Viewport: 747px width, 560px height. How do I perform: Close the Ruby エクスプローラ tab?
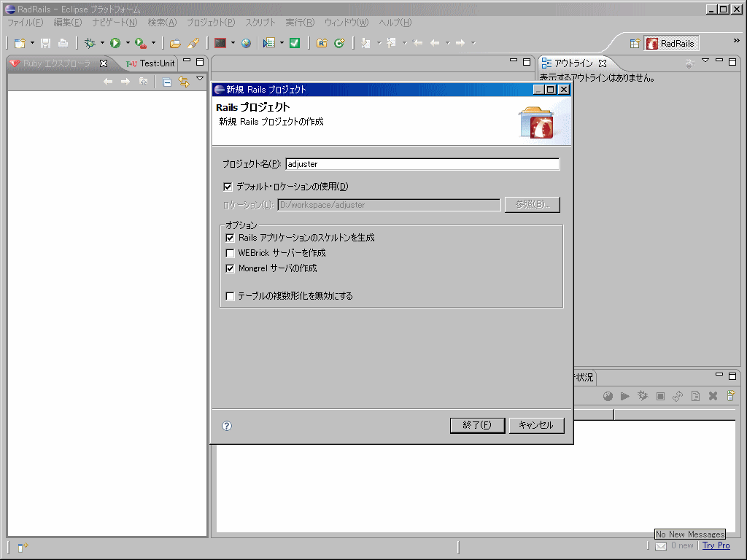tap(104, 63)
